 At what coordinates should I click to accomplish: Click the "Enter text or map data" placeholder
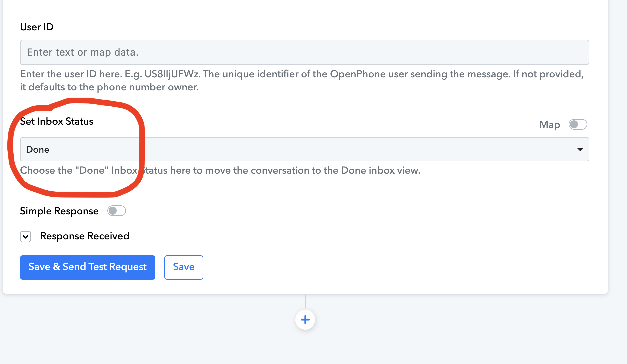point(83,52)
